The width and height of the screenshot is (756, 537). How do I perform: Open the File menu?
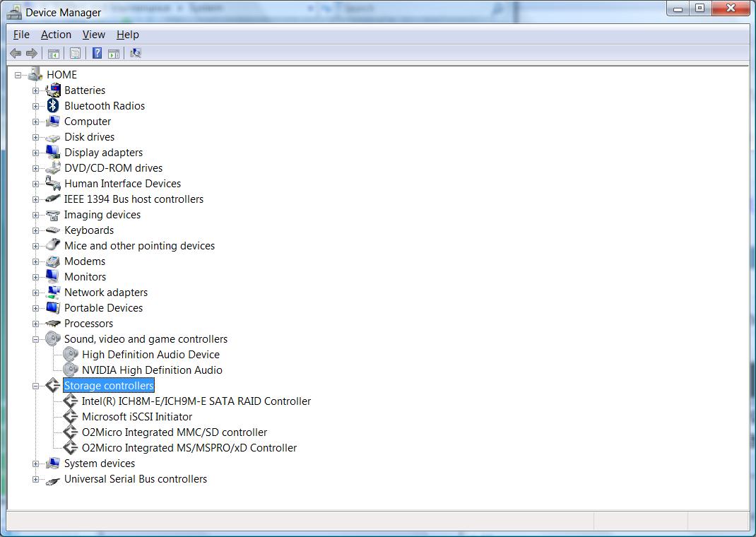pyautogui.click(x=21, y=35)
